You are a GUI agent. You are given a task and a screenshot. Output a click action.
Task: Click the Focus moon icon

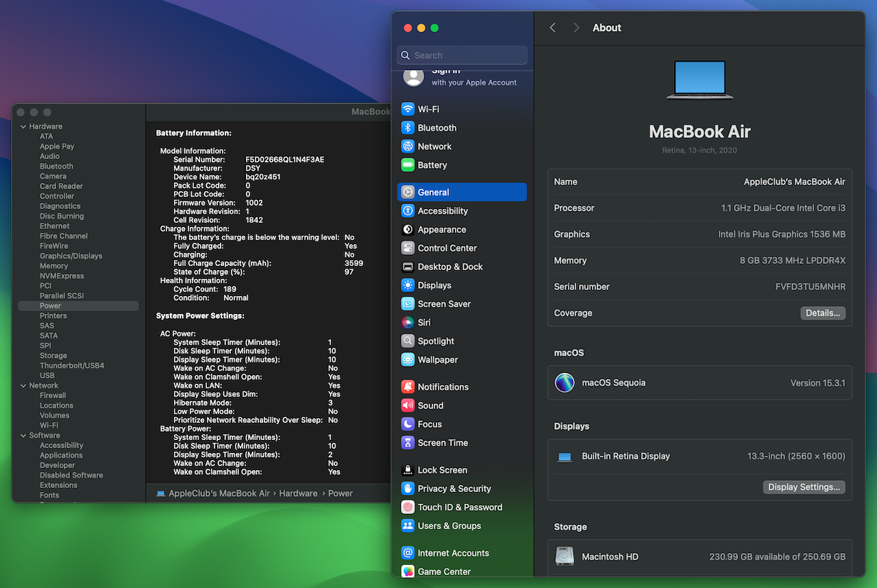408,424
